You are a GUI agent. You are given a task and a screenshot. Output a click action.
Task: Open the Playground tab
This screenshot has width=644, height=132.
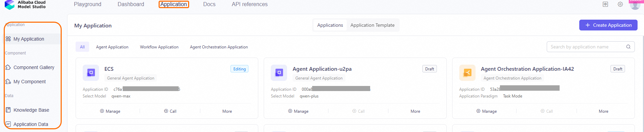click(87, 4)
